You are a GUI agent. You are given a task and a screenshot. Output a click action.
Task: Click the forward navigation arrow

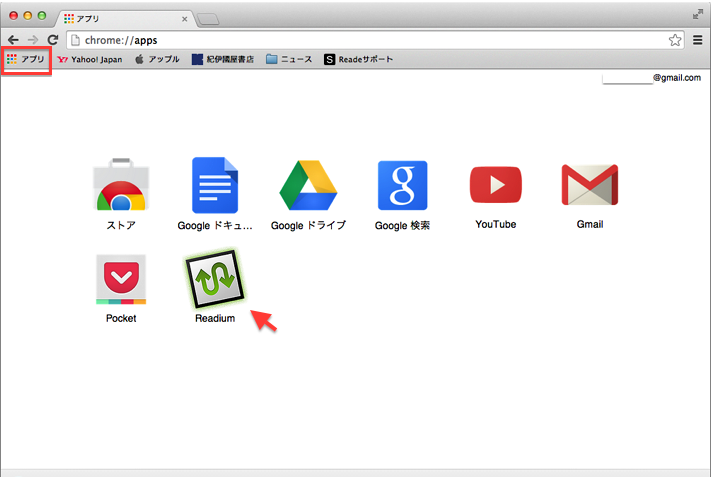(x=33, y=40)
